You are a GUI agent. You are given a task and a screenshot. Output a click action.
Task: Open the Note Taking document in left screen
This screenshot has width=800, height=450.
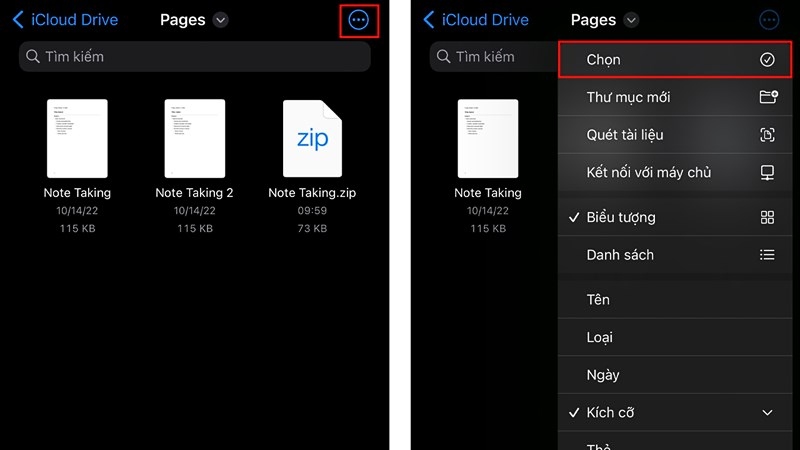point(77,138)
